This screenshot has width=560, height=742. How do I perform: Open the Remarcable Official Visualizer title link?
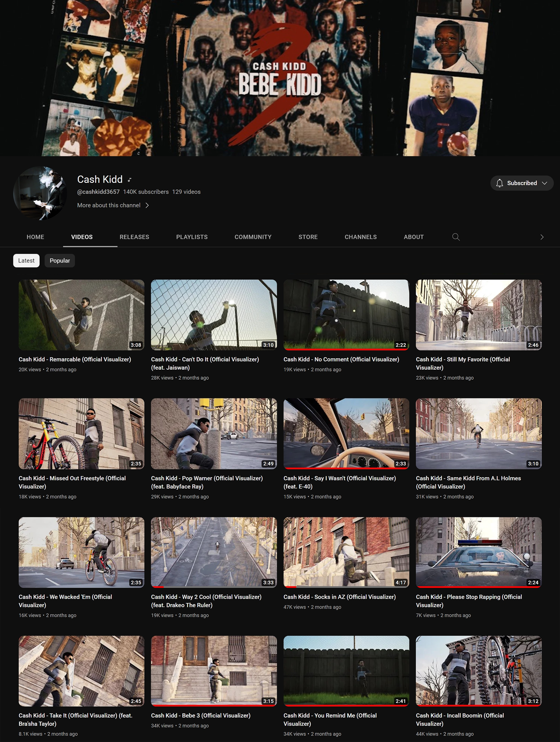tap(75, 359)
